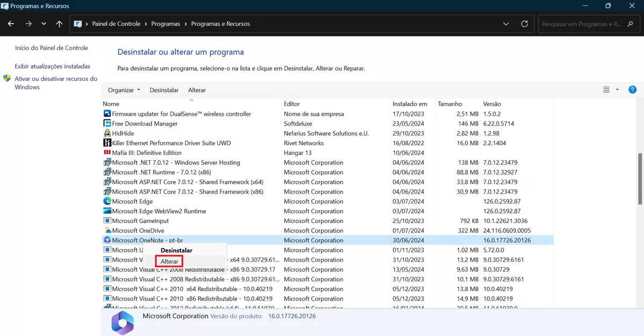The image size is (644, 336).
Task: Select Microsoft OneNote - pt-br icon
Action: (107, 241)
